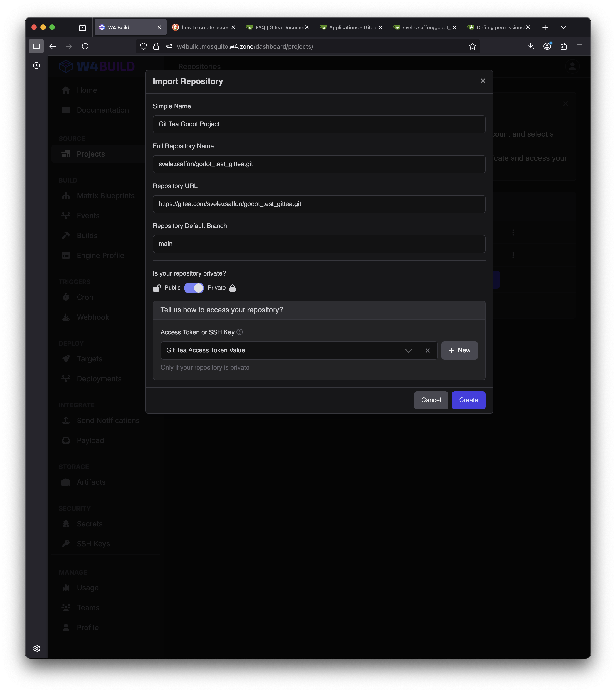
Task: Go back in browser history
Action: 53,46
